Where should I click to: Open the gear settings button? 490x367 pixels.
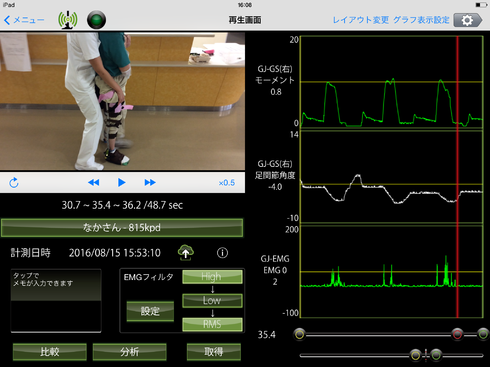pos(467,20)
